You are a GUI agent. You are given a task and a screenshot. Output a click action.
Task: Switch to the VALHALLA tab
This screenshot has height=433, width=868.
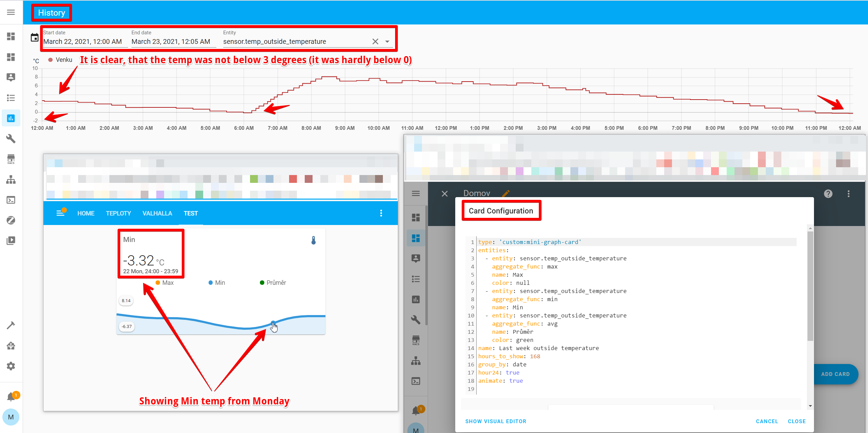(157, 213)
